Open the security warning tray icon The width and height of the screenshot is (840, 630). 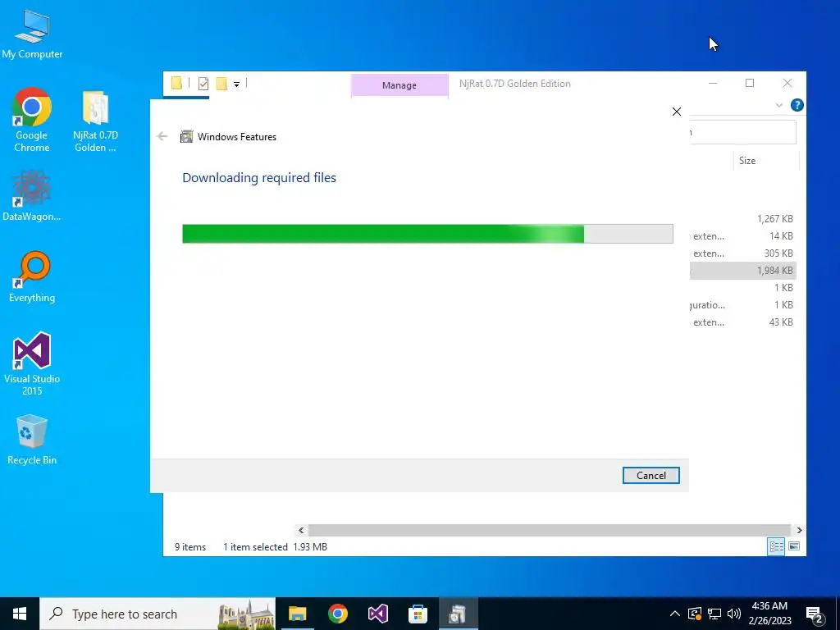point(695,614)
